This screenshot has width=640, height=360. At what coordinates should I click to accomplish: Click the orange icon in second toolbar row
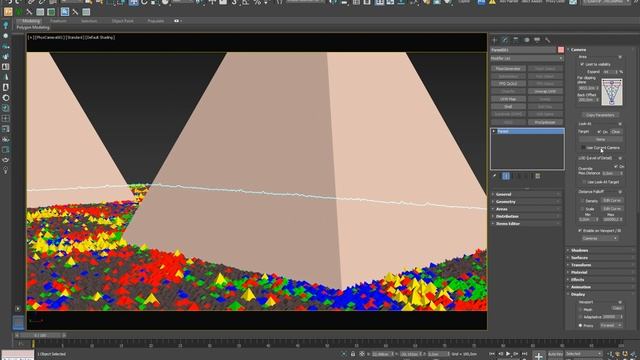[x=8, y=12]
